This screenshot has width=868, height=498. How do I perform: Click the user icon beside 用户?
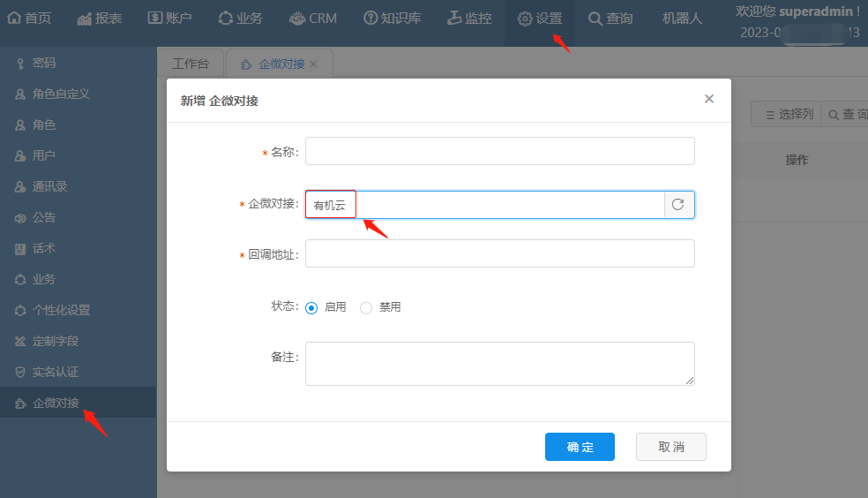pyautogui.click(x=20, y=155)
